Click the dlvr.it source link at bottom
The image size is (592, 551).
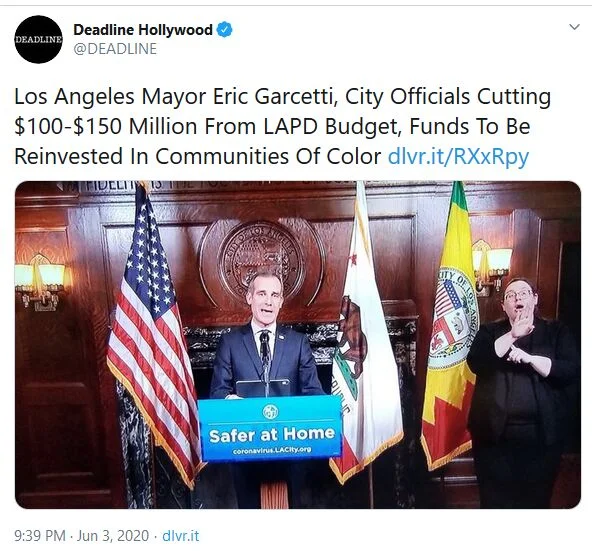(180, 536)
